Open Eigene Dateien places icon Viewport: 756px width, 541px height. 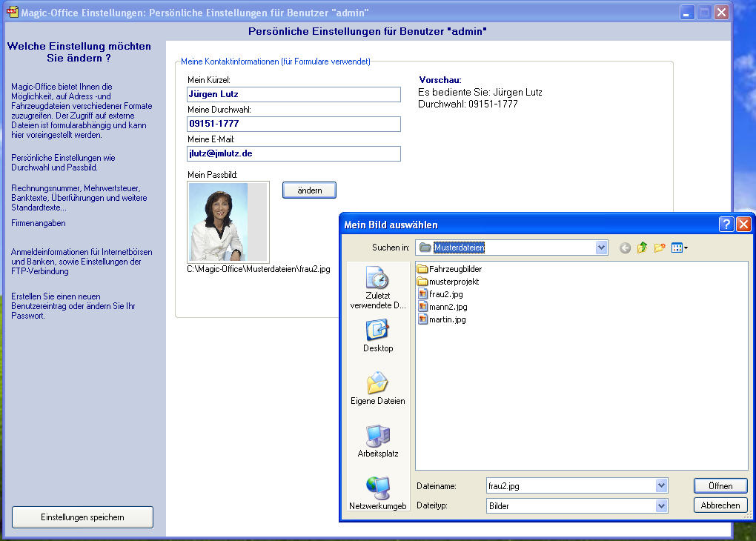378,388
